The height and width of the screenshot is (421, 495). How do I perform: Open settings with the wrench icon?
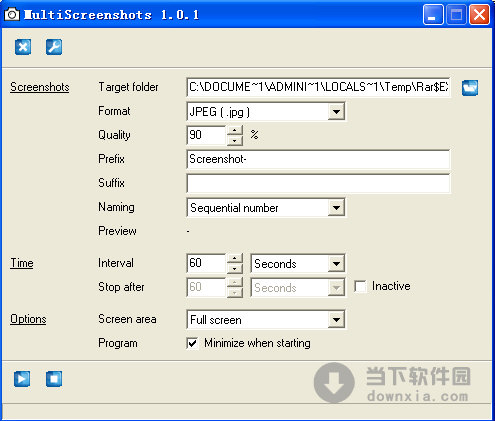(54, 47)
